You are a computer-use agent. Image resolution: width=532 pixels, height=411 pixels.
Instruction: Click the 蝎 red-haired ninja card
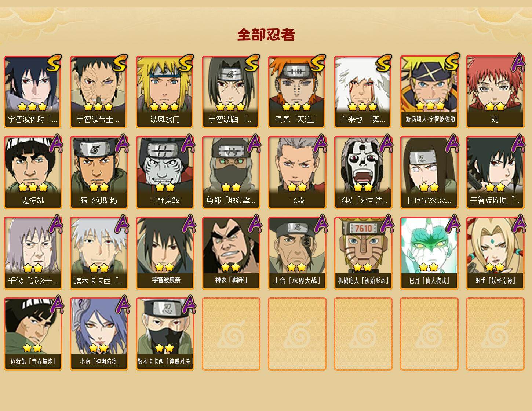495,92
